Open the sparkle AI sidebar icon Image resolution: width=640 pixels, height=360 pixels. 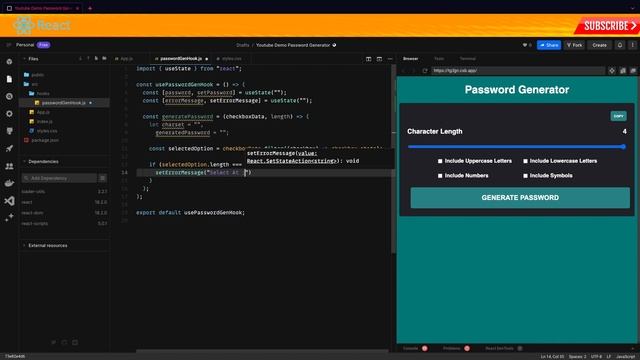9,218
